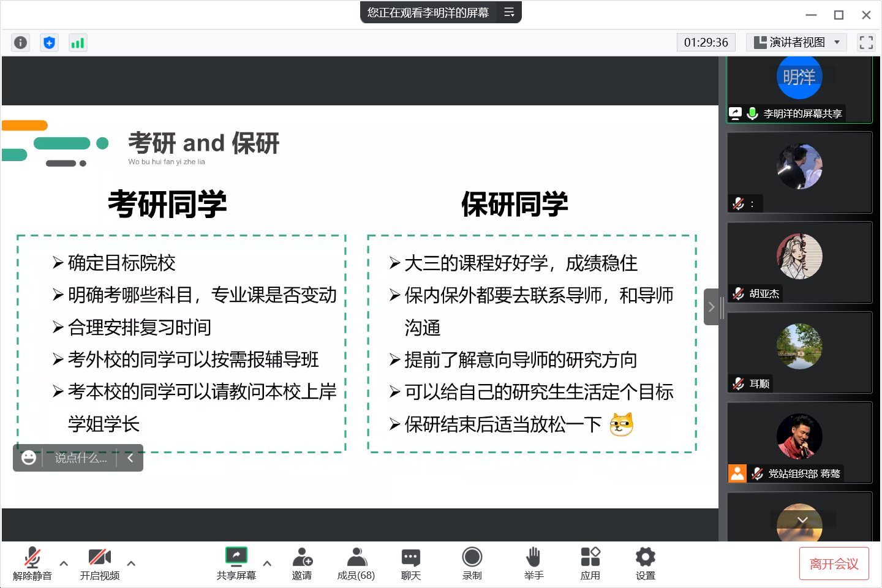Expand video options arrow beside 开启视频
The height and width of the screenshot is (588, 882).
131,563
